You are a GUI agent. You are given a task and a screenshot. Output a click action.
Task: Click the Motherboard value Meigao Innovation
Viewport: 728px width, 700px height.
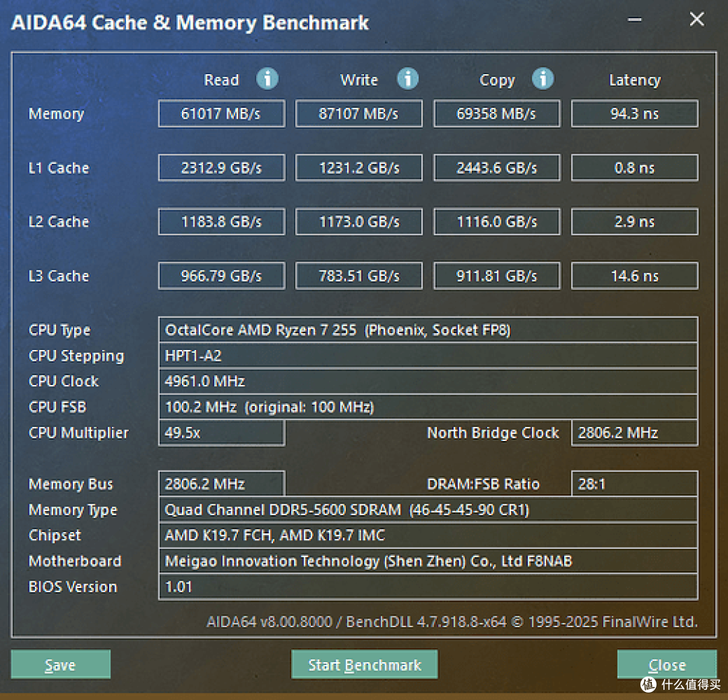(x=428, y=561)
